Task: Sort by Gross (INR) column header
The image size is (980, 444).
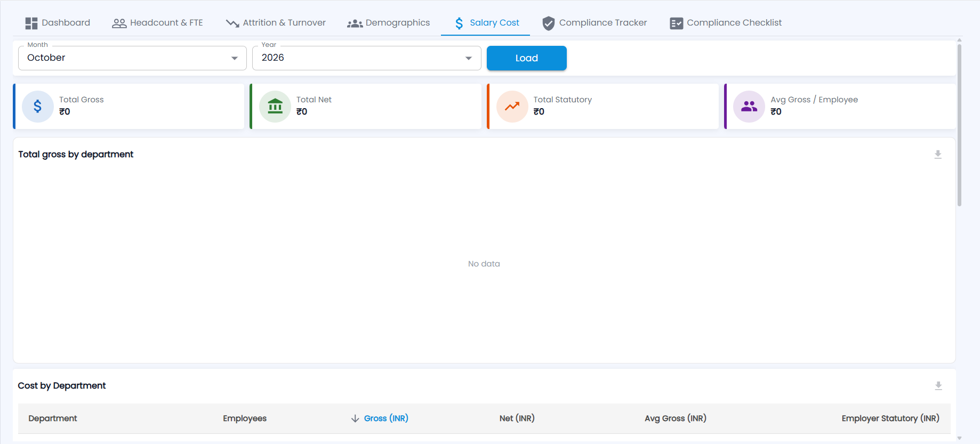Action: coord(386,418)
